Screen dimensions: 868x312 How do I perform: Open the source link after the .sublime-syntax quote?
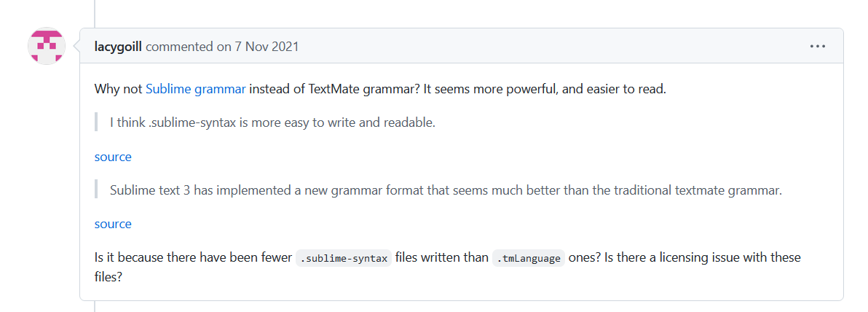[x=113, y=157]
